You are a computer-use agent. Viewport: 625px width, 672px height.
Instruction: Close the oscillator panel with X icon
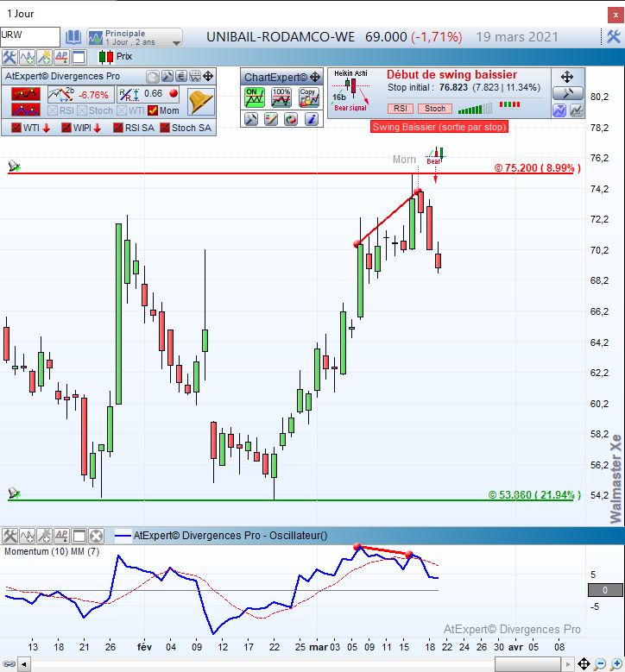[x=97, y=536]
